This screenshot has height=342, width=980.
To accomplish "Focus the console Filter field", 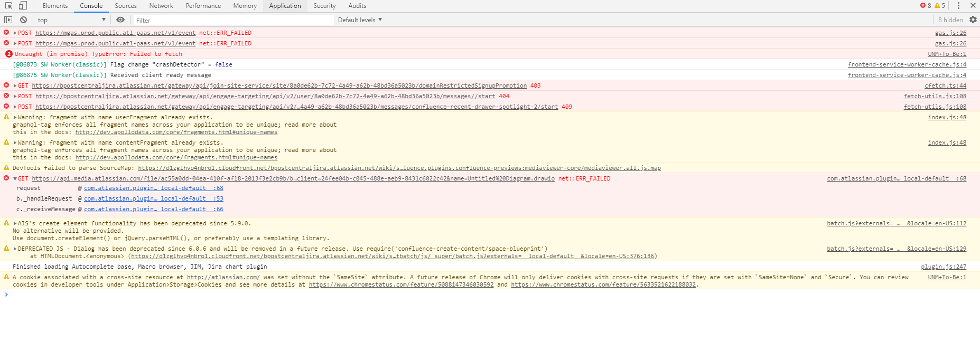I will point(232,20).
